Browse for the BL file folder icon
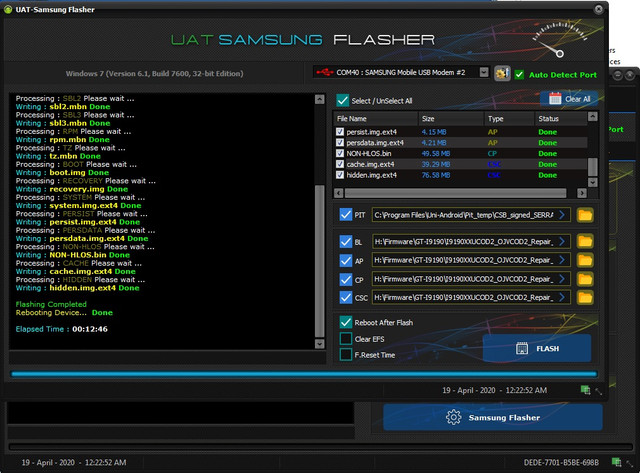 (x=585, y=241)
